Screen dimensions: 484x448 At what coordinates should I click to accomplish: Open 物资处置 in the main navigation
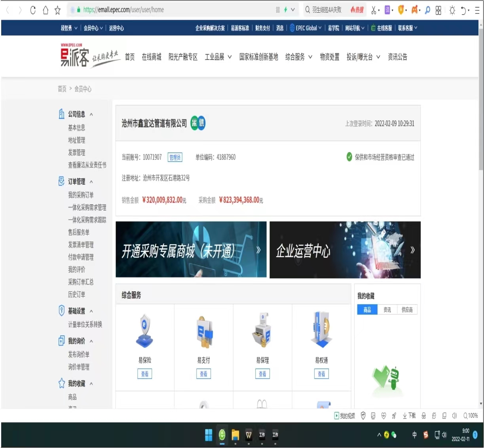330,57
